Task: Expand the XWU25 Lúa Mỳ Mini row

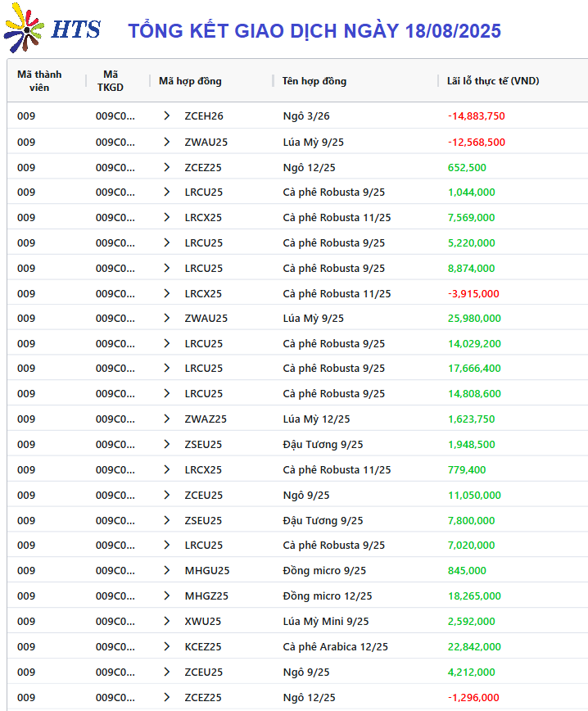Action: 167,621
